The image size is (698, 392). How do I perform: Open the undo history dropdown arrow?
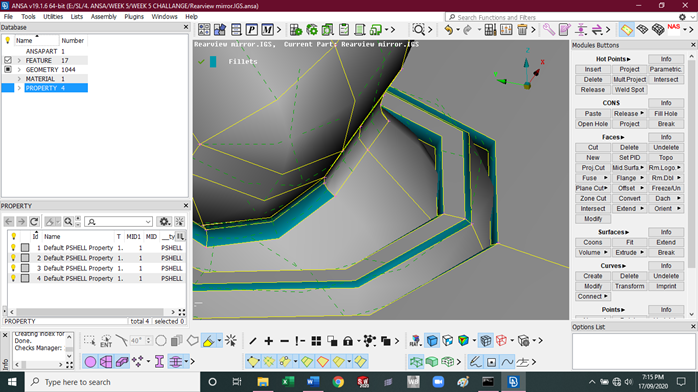coord(458,30)
